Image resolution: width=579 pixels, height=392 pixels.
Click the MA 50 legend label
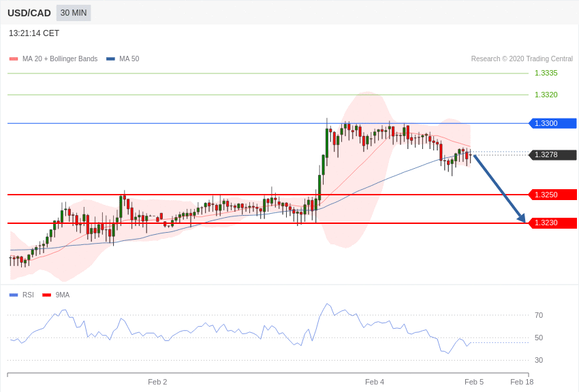[x=129, y=59]
